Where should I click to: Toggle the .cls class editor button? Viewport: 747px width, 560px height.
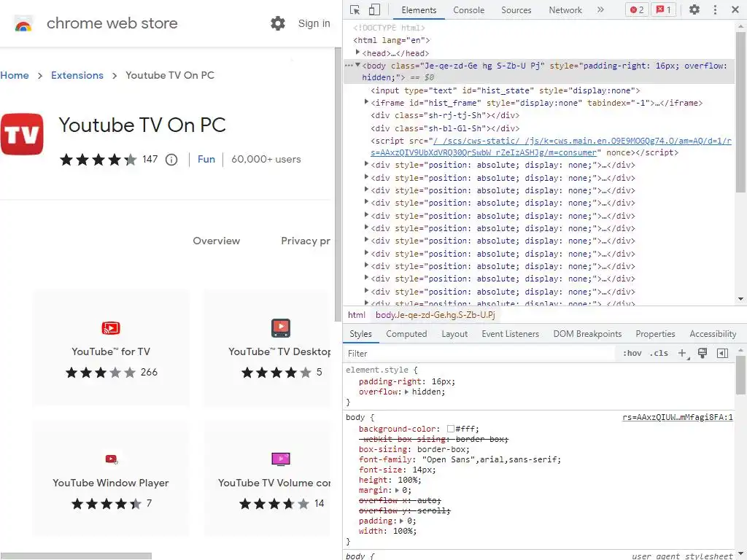(659, 354)
